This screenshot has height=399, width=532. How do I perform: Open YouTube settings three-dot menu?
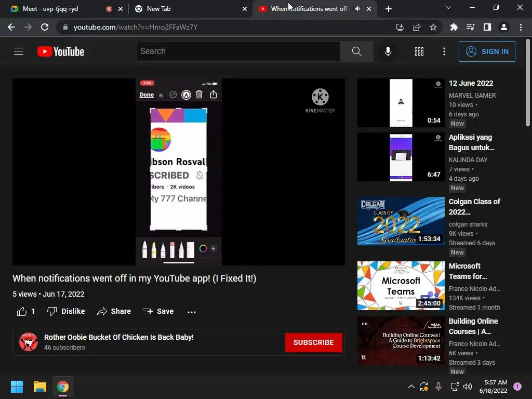click(444, 51)
